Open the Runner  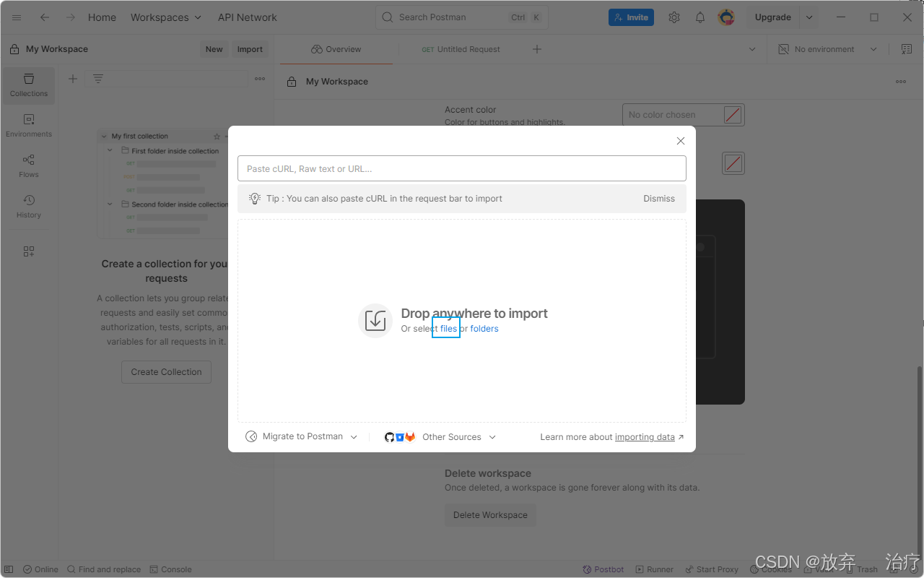point(655,569)
